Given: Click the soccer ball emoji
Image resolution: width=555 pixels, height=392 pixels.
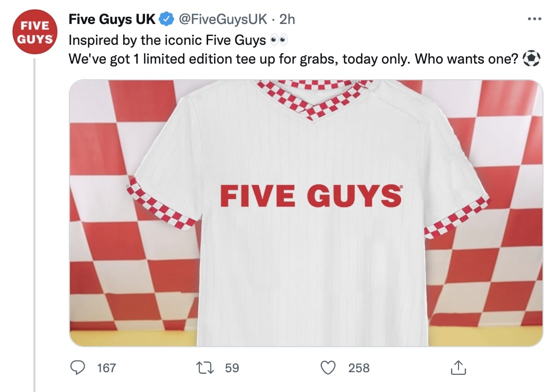Looking at the screenshot, I should tap(532, 59).
